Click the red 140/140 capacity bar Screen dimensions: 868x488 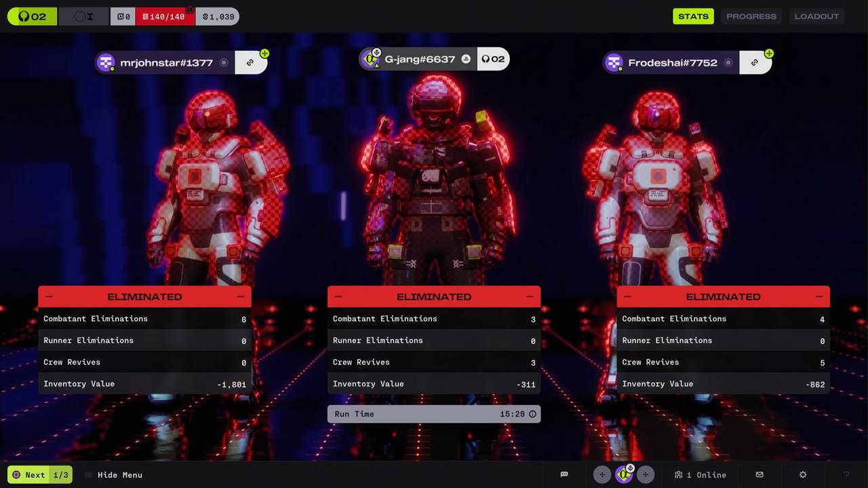click(x=165, y=16)
